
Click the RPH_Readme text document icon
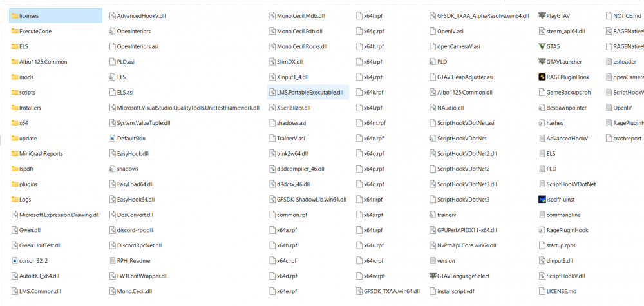(x=113, y=261)
